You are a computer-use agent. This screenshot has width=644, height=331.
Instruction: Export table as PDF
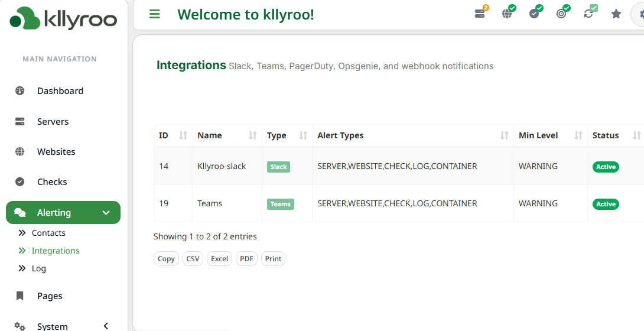pyautogui.click(x=246, y=259)
